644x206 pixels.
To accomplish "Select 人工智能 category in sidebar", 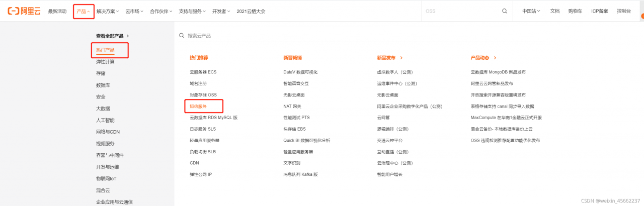I will 105,120.
